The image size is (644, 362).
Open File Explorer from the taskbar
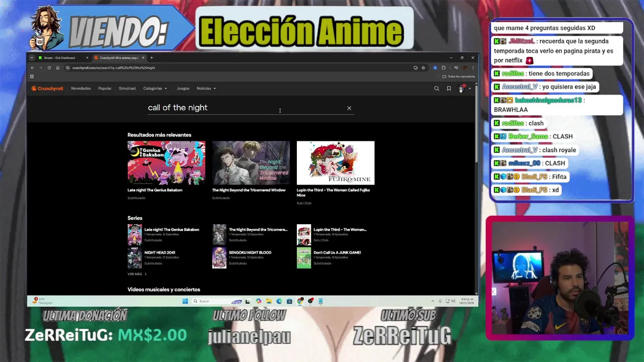click(x=269, y=301)
